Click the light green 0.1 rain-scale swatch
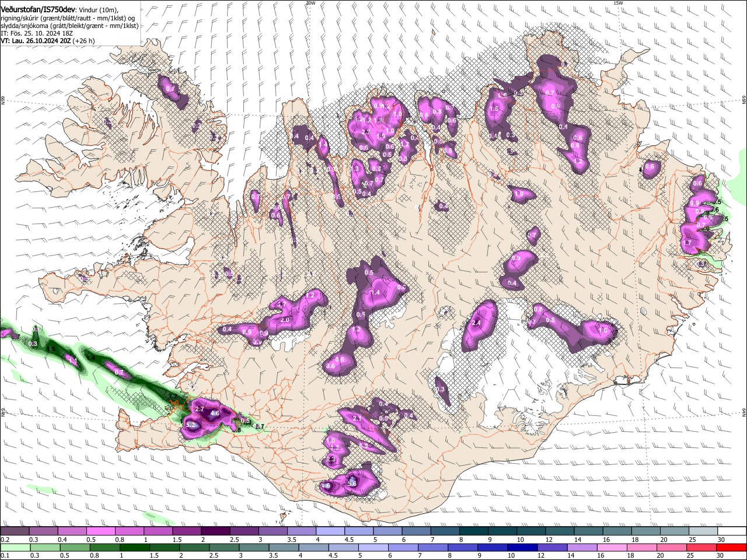Image resolution: width=747 pixels, height=560 pixels. click(15, 547)
